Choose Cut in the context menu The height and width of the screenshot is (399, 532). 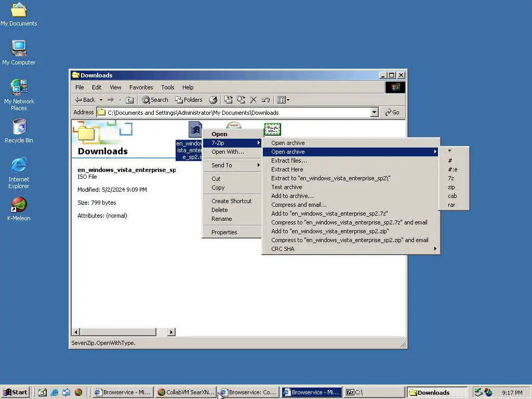point(232,179)
